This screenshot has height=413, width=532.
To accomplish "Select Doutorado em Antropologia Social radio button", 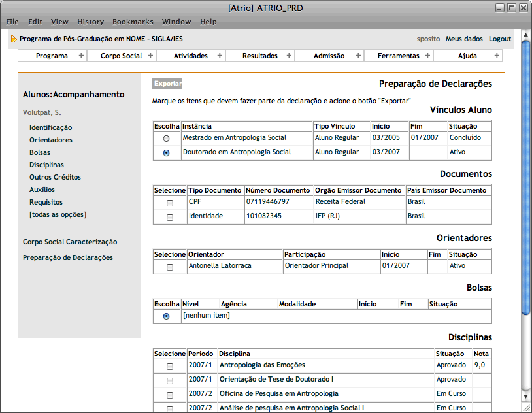I will point(166,153).
